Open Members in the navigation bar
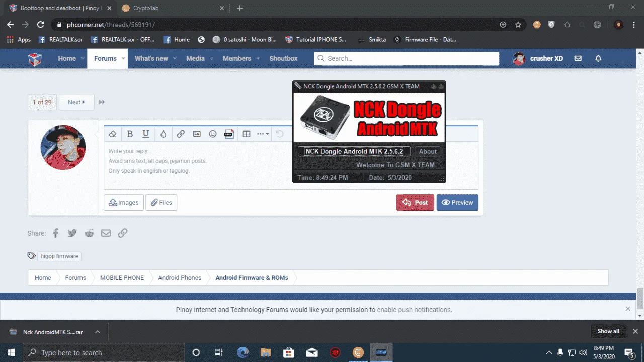Screen dimensions: 644x362 [x=237, y=58]
